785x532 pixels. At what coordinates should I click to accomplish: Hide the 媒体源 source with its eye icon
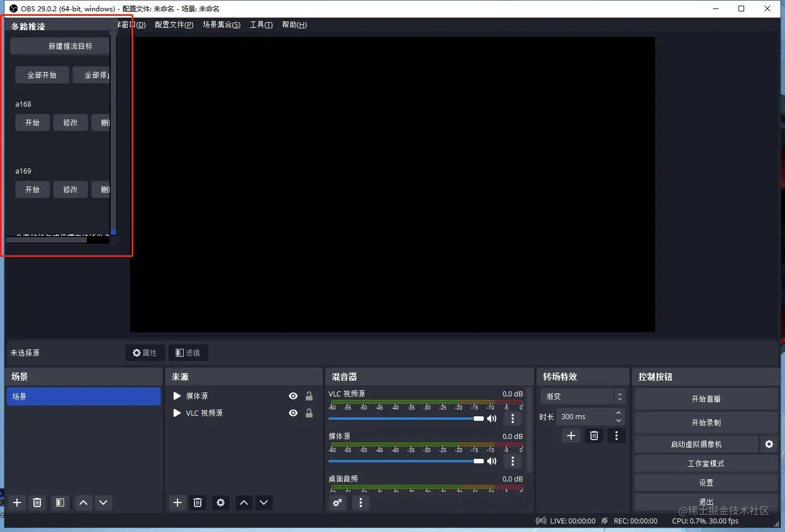point(293,396)
